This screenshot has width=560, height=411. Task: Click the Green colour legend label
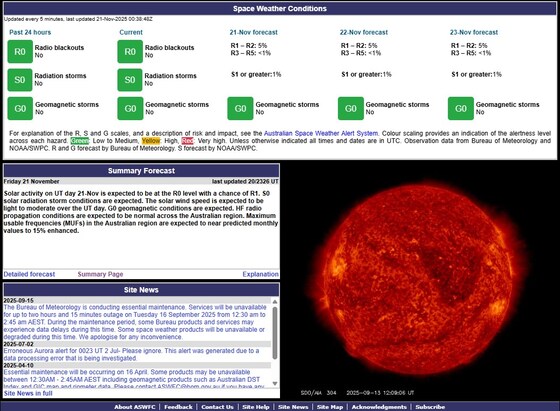point(80,141)
